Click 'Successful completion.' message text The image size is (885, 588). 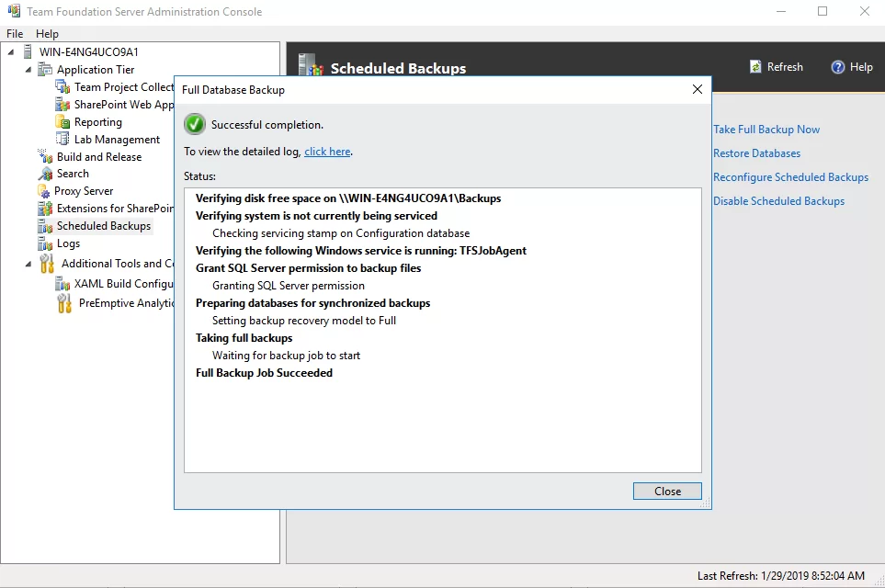(x=267, y=125)
